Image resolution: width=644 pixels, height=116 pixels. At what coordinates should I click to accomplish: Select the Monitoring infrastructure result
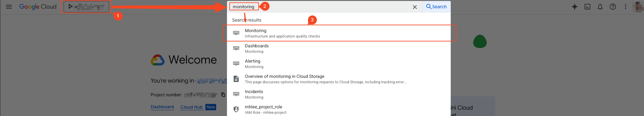pyautogui.click(x=339, y=33)
